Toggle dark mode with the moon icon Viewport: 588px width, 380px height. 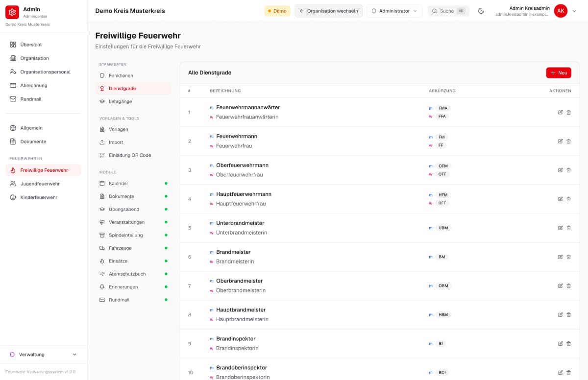(481, 11)
